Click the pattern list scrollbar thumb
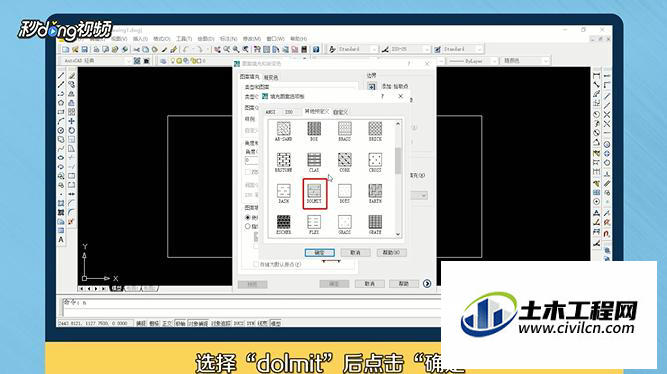This screenshot has width=667, height=374. [x=398, y=160]
